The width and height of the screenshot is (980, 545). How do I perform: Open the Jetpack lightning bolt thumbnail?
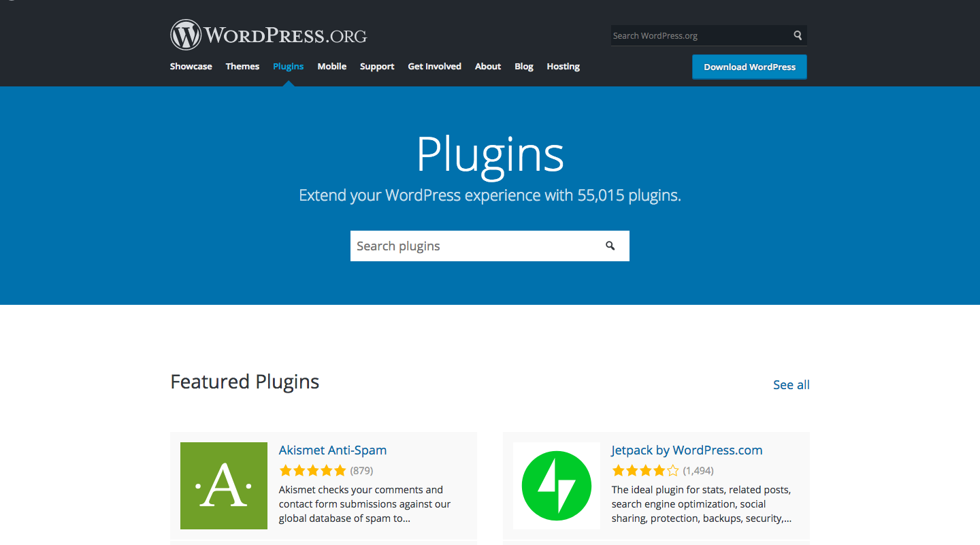557,486
